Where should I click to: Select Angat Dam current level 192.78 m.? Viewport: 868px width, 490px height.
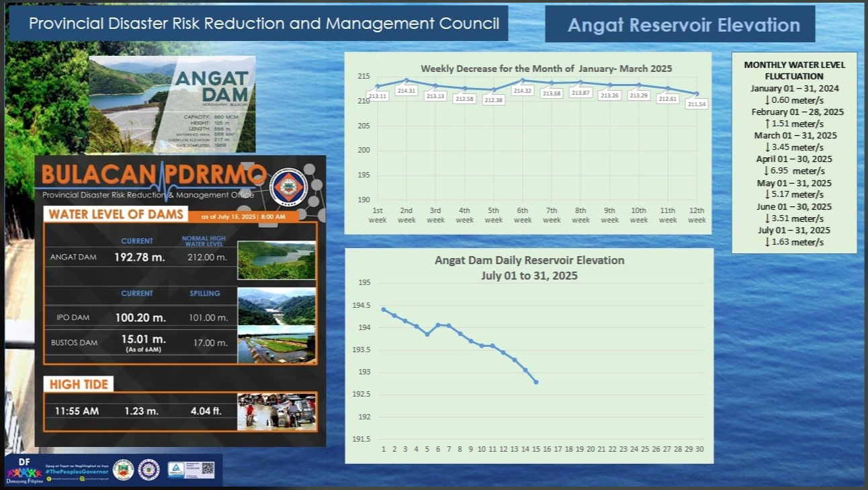point(139,257)
